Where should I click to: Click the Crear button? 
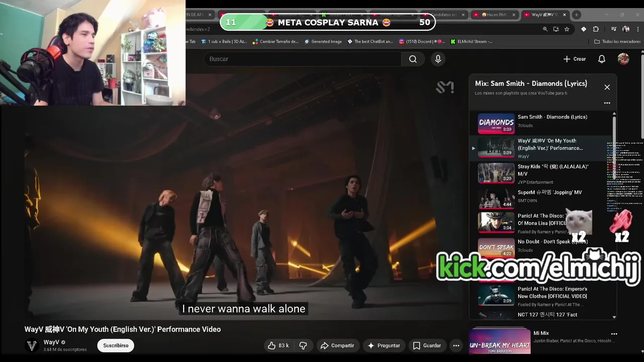coord(575,59)
